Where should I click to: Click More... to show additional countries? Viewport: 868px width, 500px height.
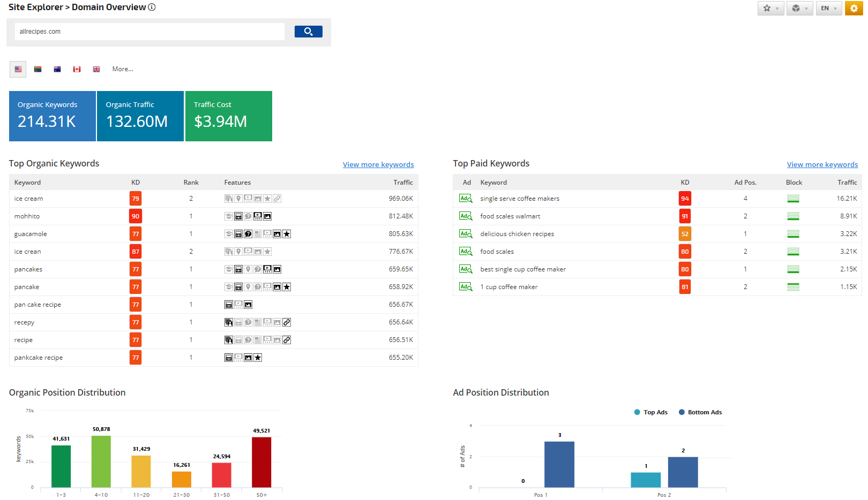[123, 69]
